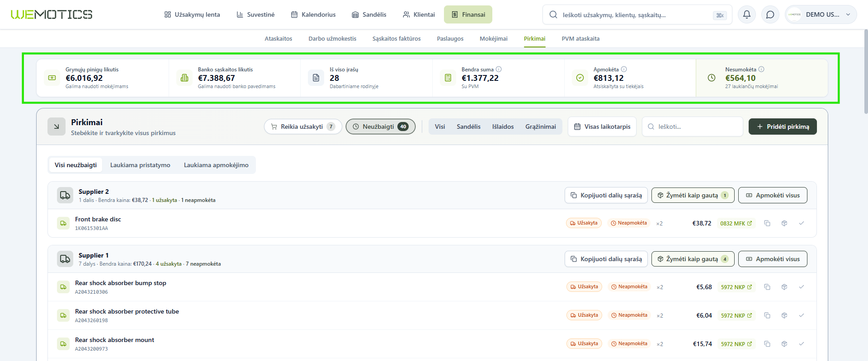Click box icon on Rear shock absorber bump stop
The height and width of the screenshot is (361, 868).
pyautogui.click(x=784, y=287)
